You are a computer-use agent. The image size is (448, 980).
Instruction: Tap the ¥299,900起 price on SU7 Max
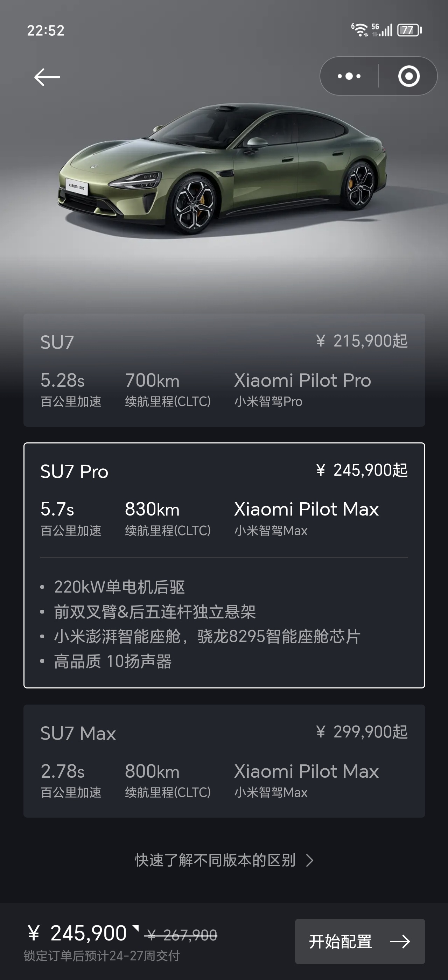(x=362, y=731)
